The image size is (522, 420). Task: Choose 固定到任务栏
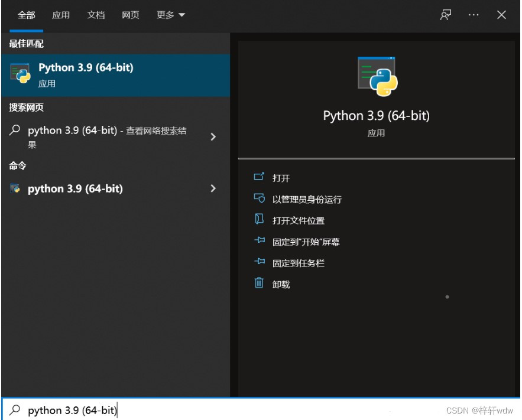click(x=299, y=263)
